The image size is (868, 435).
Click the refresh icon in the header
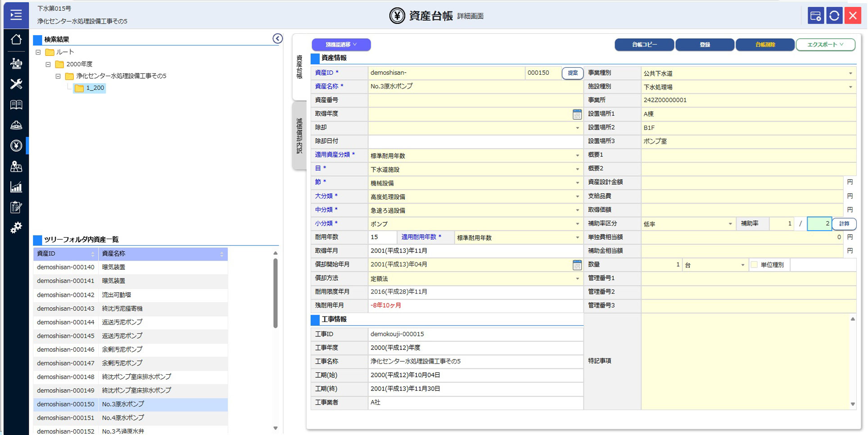[834, 16]
